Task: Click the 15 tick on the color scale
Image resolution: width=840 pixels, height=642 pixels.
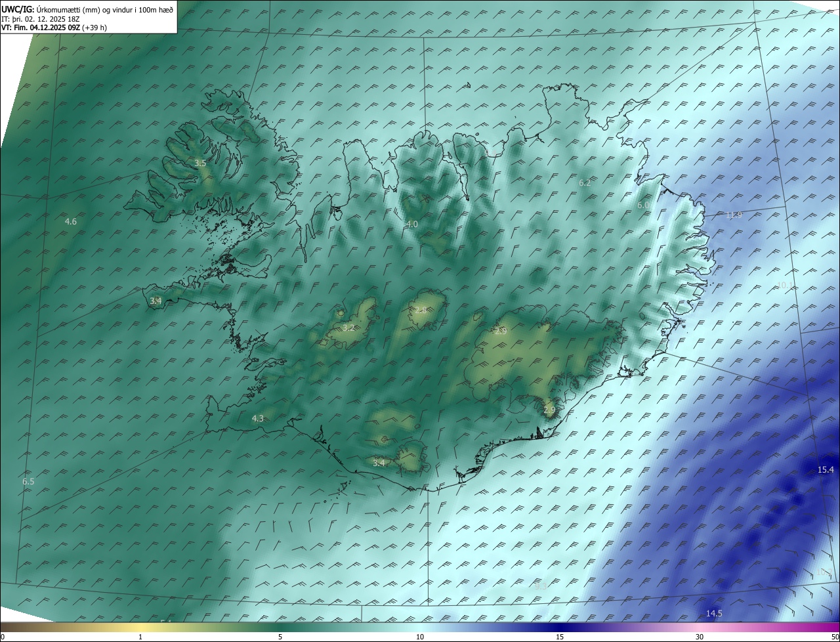Action: (x=560, y=637)
